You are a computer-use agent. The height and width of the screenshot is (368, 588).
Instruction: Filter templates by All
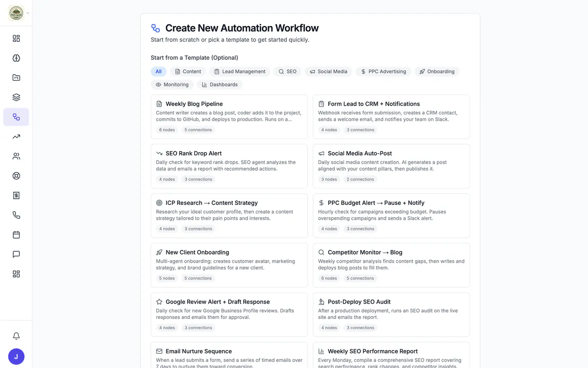click(159, 72)
